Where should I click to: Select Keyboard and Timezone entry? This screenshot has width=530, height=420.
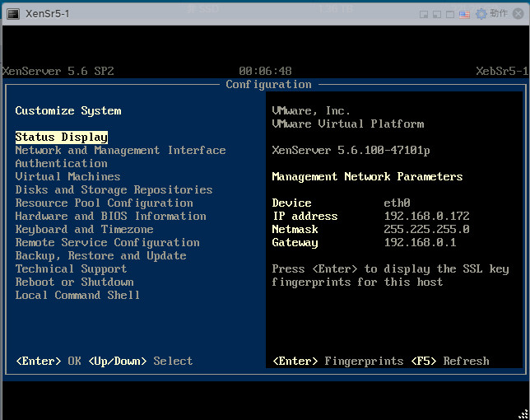click(x=84, y=229)
